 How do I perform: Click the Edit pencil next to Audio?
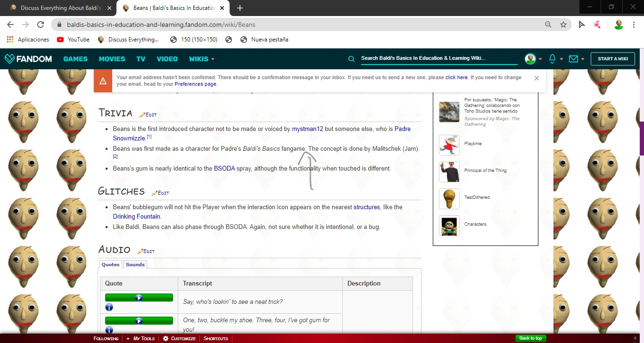point(146,251)
